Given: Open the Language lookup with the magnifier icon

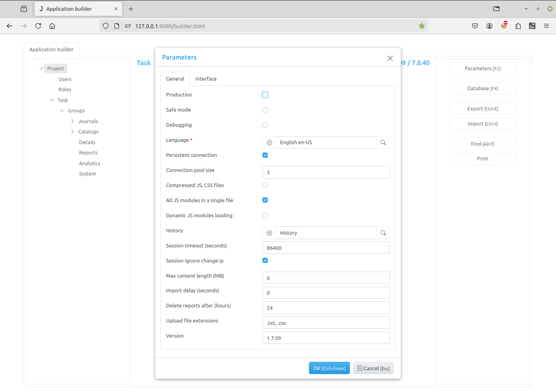Looking at the screenshot, I should click(383, 142).
